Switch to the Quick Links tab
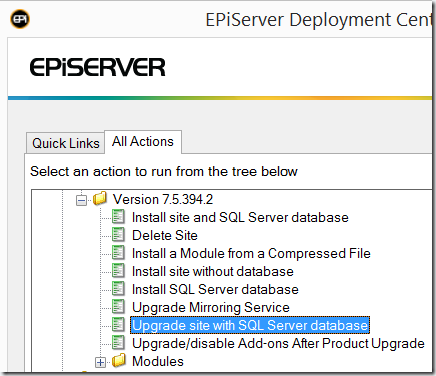 (x=66, y=143)
